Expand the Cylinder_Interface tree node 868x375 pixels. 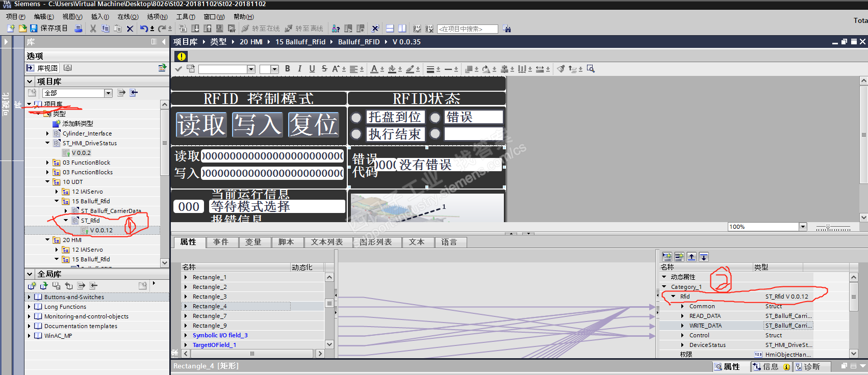(x=47, y=133)
